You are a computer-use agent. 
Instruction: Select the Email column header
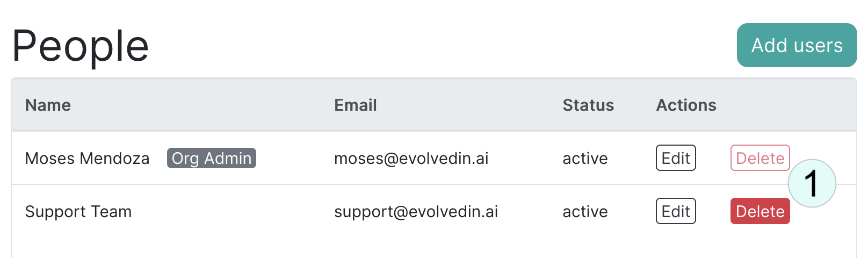(356, 105)
